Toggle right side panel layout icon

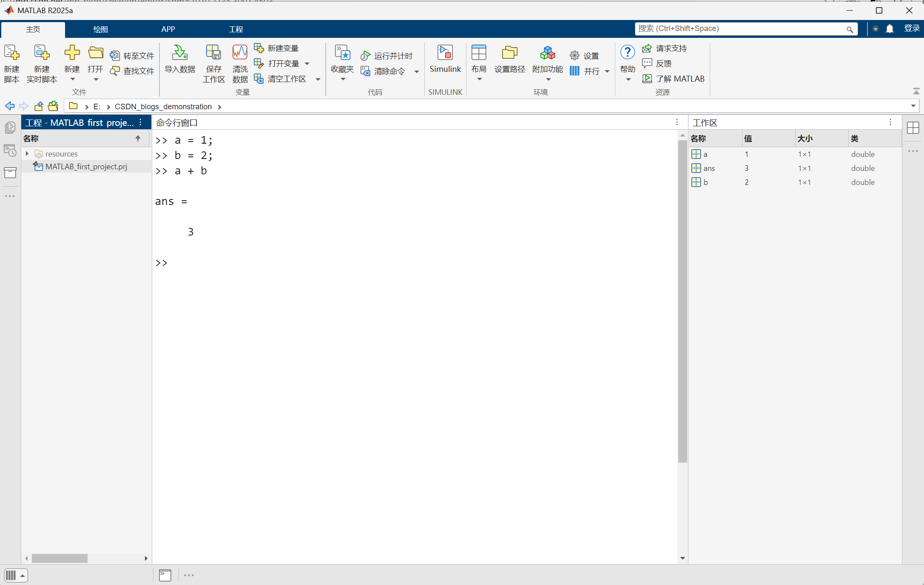click(913, 128)
